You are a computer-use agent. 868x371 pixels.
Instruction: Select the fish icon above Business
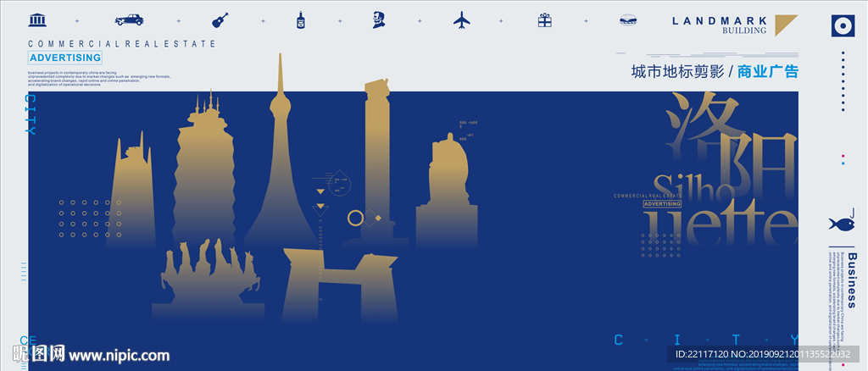842,223
